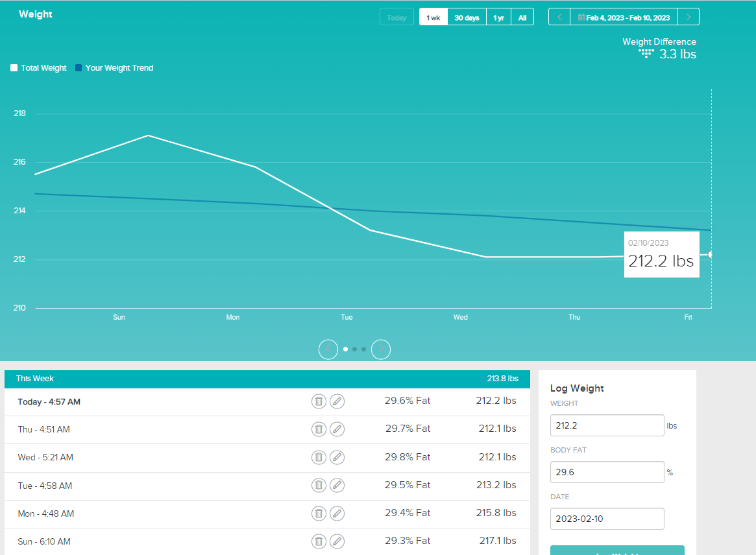Screen dimensions: 756x555
Task: Delete the Sunday 6:10 AM entry
Action: click(319, 541)
